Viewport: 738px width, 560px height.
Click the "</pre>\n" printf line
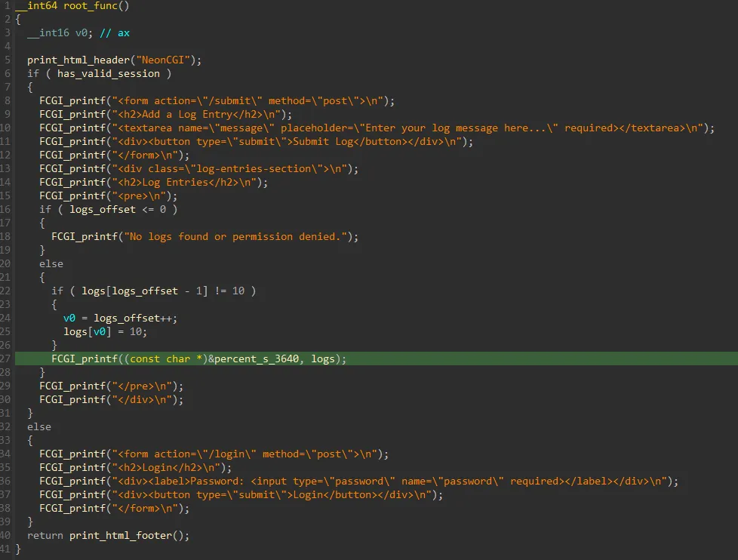point(112,386)
